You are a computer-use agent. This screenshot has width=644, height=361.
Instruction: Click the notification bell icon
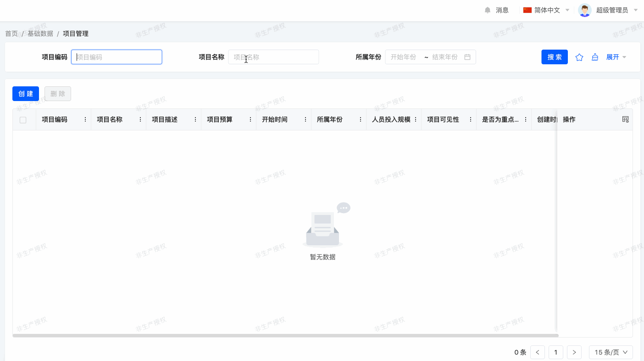488,10
